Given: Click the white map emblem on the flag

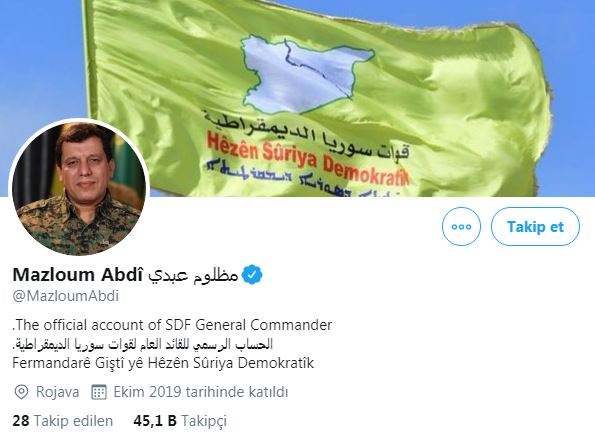Looking at the screenshot, I should 307,74.
